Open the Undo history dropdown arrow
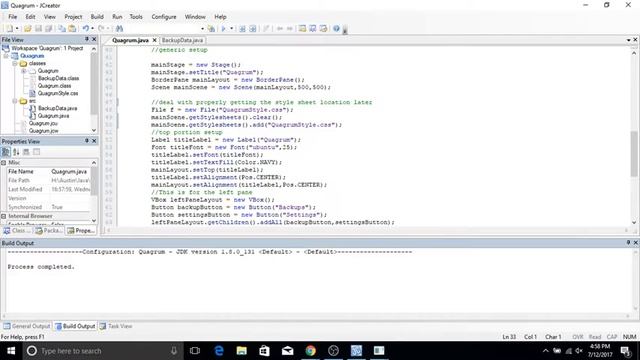The image size is (640, 360). click(93, 29)
